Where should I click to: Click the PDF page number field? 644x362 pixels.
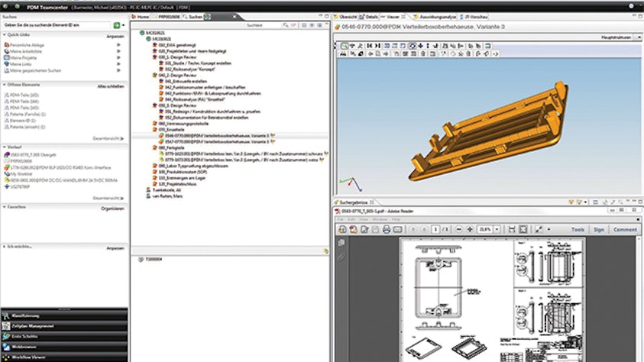point(435,230)
